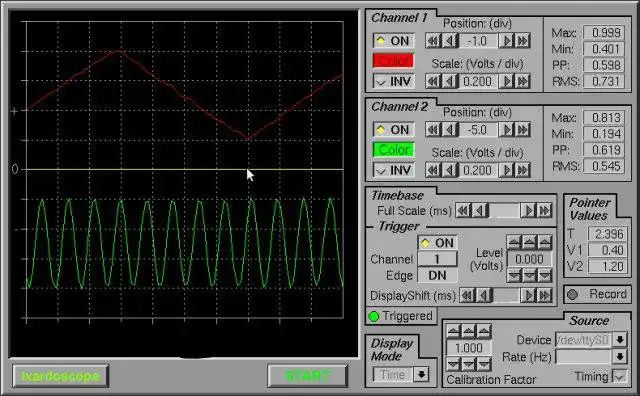640x396 pixels.
Task: Decrease calibration factor with rightmost down arrow
Action: [x=484, y=363]
